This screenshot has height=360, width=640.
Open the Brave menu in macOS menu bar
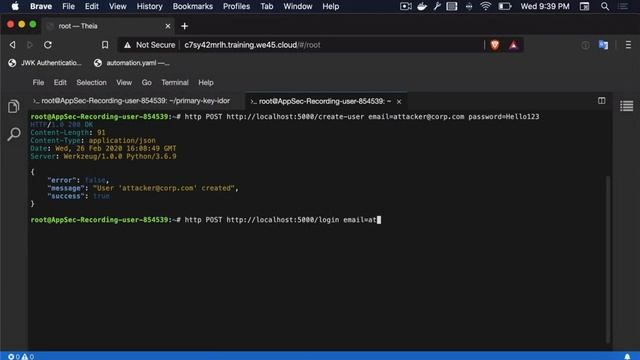[41, 6]
